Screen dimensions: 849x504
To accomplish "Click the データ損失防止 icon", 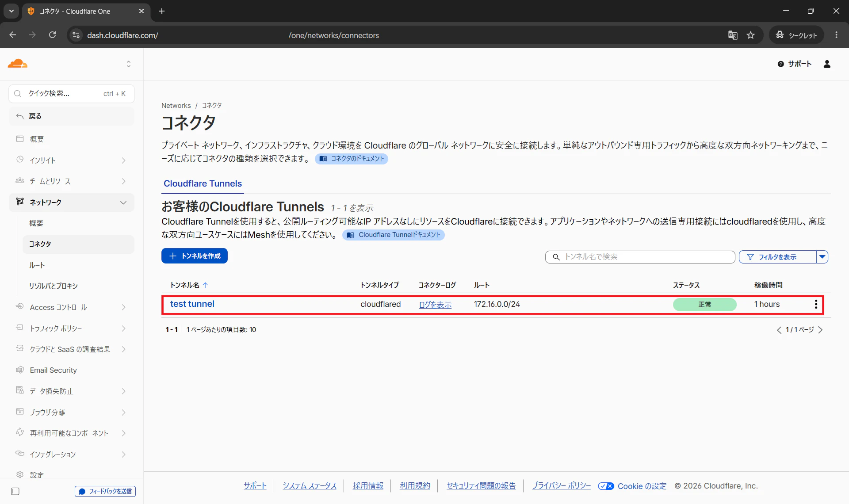I will click(20, 390).
